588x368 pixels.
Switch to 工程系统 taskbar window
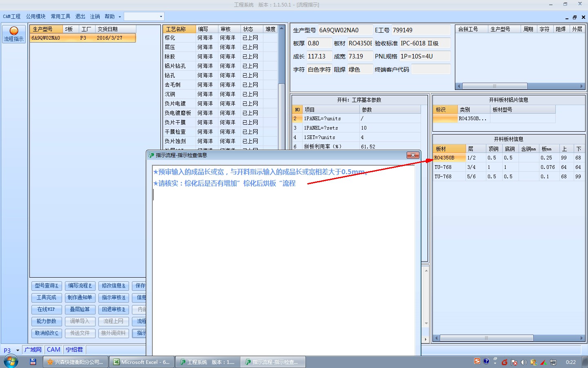(x=208, y=362)
